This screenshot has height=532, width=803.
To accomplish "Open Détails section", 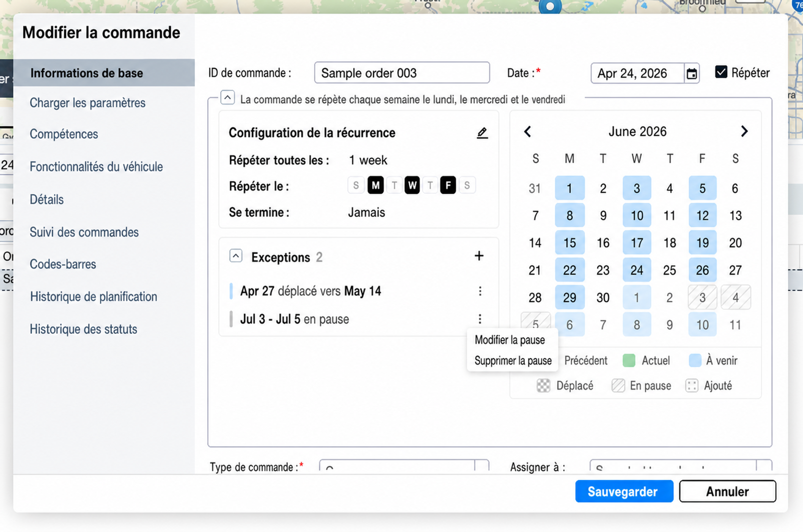I will click(46, 200).
